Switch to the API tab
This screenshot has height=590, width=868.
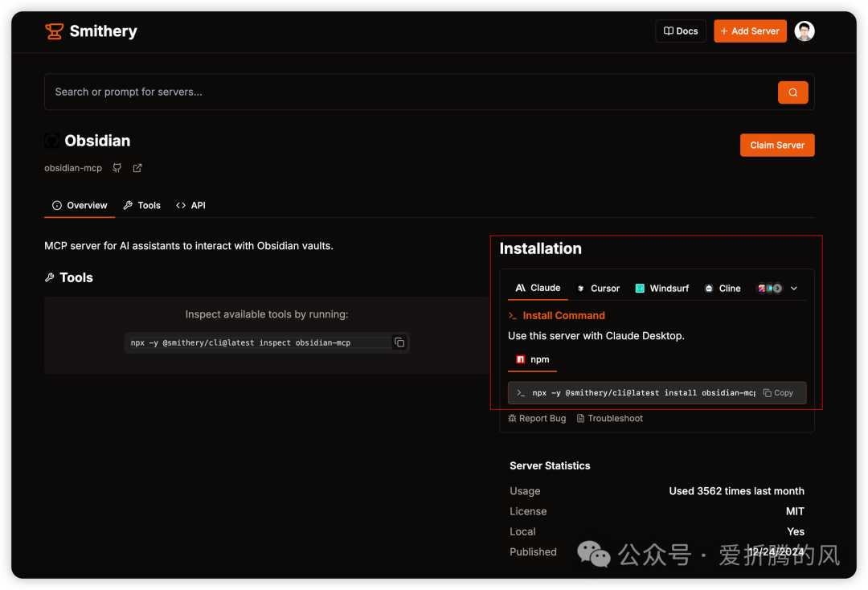pos(190,206)
